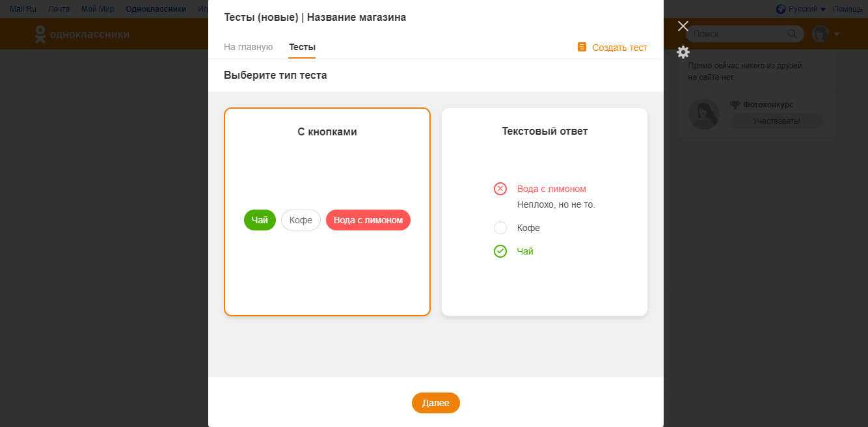Toggle the green Чай pill button
This screenshot has height=427, width=868.
[260, 220]
